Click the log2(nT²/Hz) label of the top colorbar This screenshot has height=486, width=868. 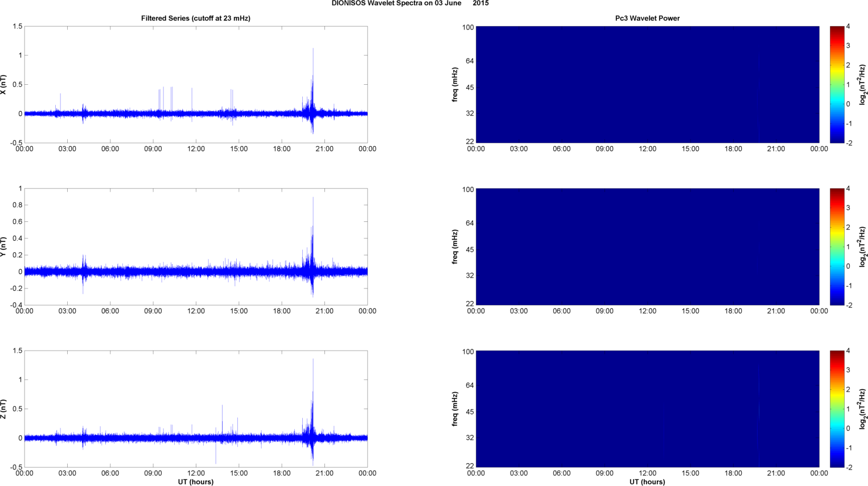coord(862,85)
